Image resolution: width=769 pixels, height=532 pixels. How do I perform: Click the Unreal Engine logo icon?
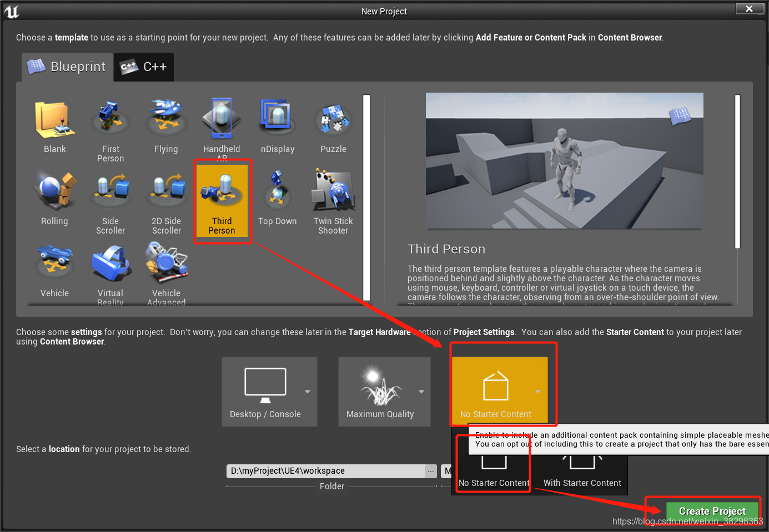point(11,11)
